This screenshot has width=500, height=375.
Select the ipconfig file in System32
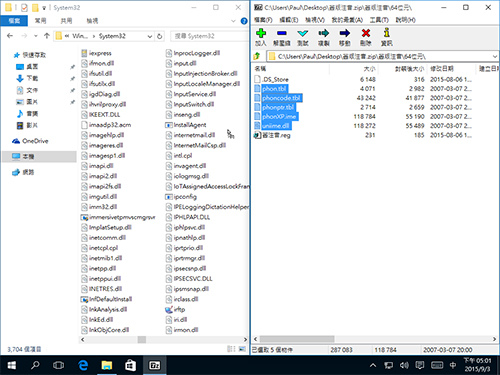pos(181,197)
